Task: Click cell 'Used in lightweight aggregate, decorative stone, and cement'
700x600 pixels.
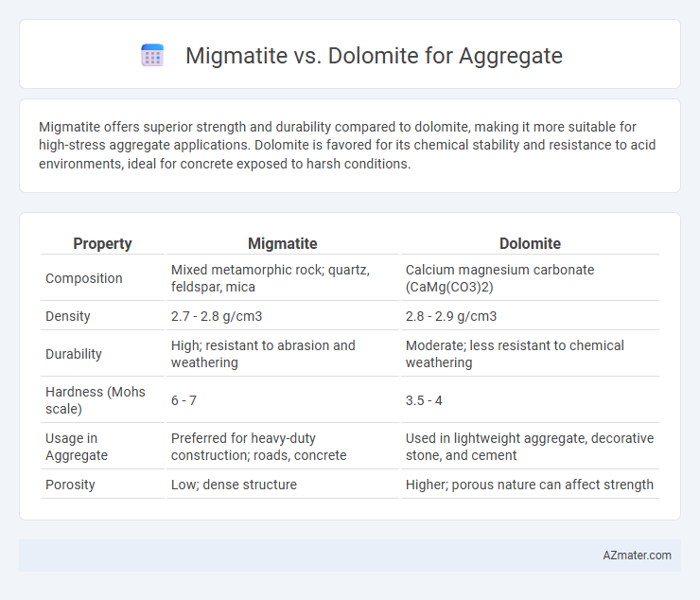Action: pos(530,447)
